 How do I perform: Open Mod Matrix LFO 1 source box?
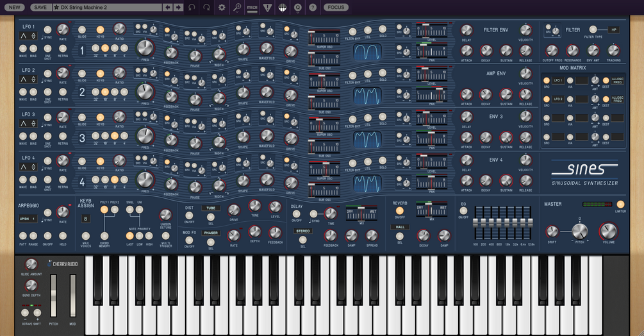(x=557, y=80)
